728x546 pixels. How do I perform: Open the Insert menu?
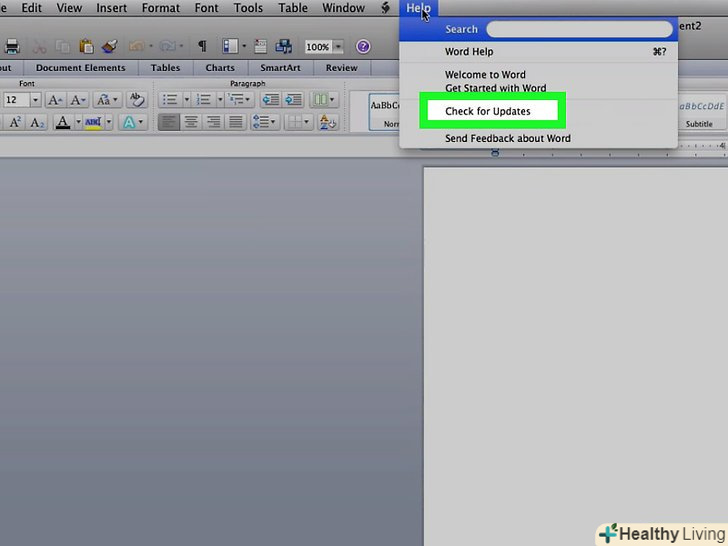click(x=111, y=8)
